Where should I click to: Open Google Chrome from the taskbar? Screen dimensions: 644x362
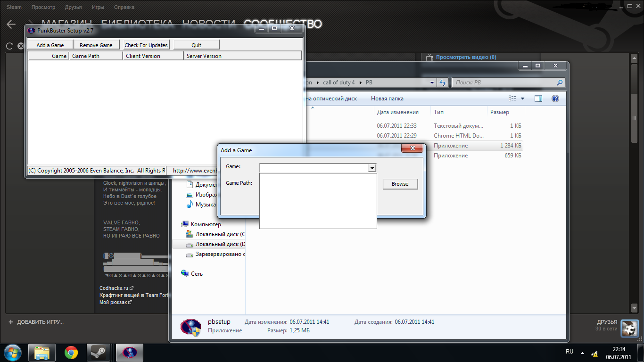pyautogui.click(x=71, y=353)
